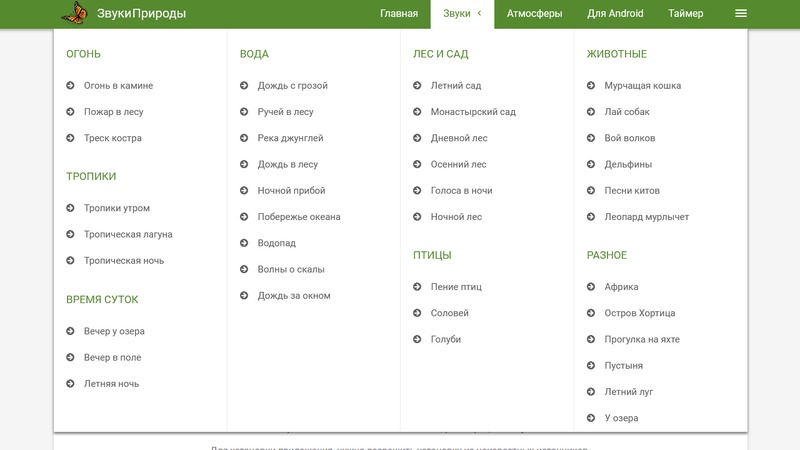Screen dimensions: 800x450
Task: Click arrow icon beside Мурчащая кошка
Action: pos(592,86)
